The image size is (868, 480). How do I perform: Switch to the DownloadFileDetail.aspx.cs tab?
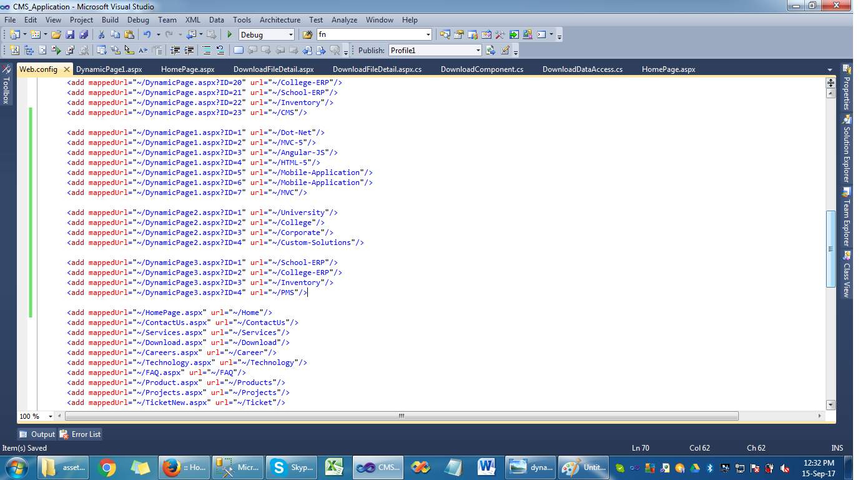(x=377, y=69)
